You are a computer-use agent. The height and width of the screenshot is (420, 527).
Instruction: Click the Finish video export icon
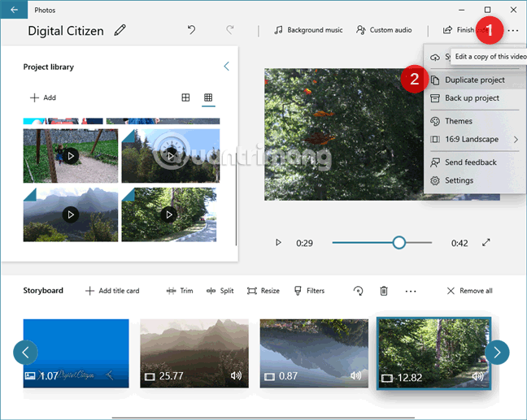(x=447, y=30)
